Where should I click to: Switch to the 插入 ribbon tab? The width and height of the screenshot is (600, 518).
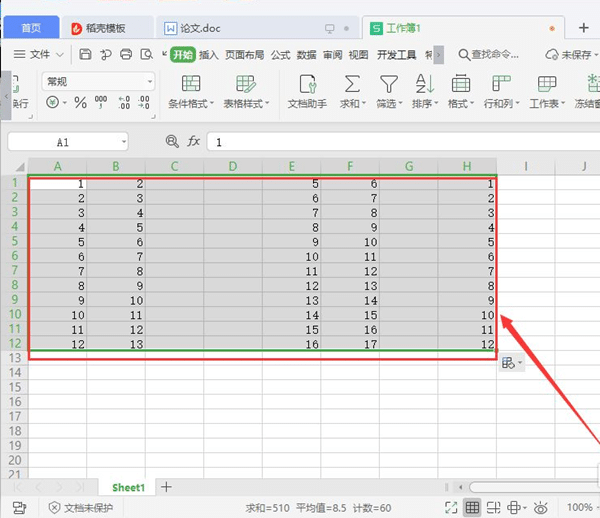click(x=209, y=55)
